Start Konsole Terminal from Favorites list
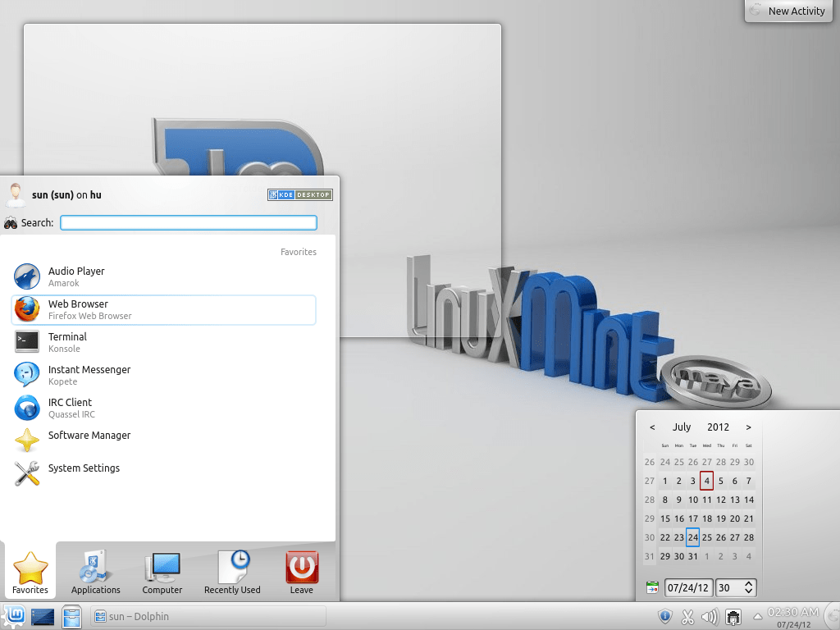The image size is (840, 630). pos(82,342)
